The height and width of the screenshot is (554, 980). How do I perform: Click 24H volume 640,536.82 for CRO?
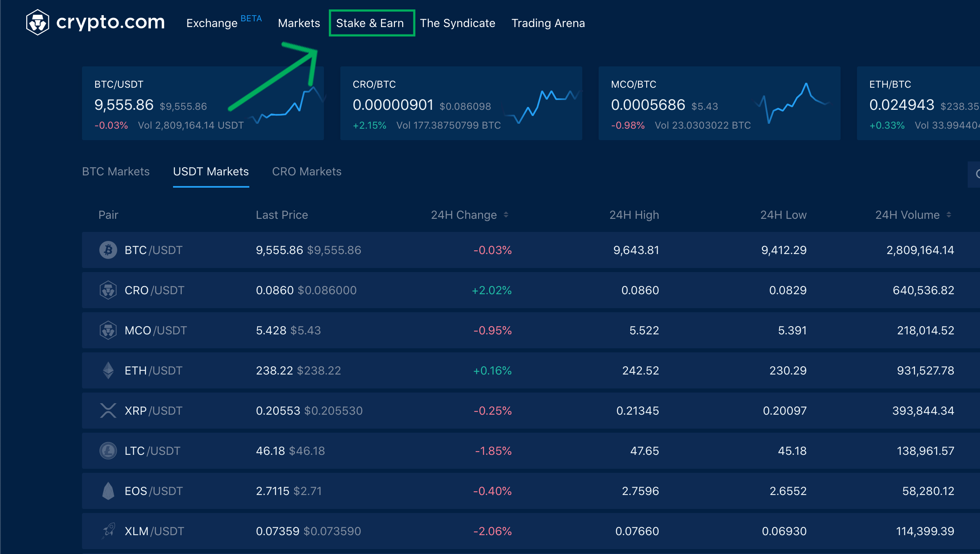click(923, 290)
